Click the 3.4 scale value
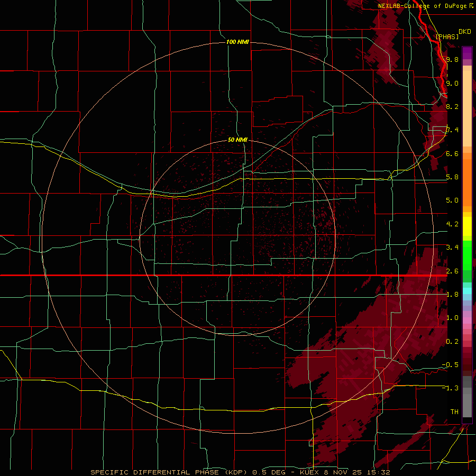This screenshot has height=476, width=476. coord(452,248)
